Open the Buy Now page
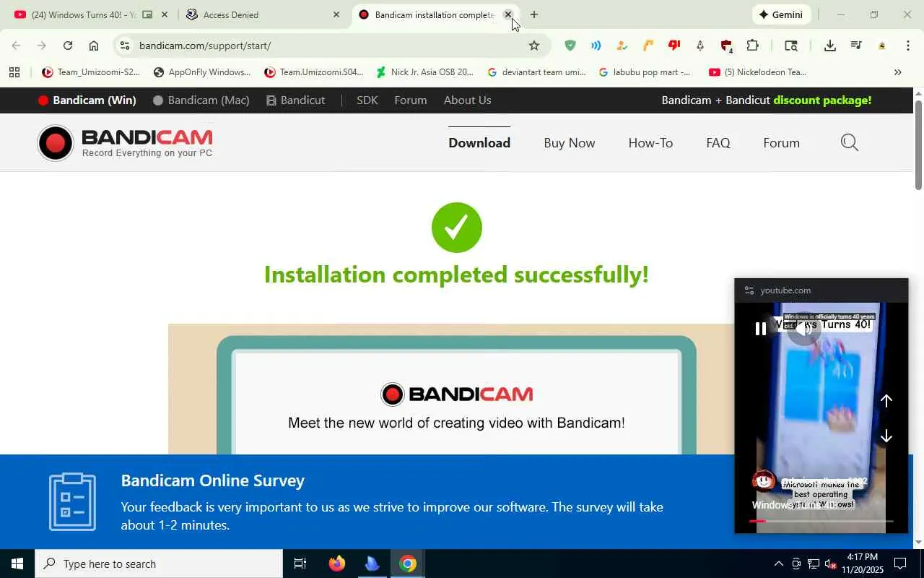Viewport: 924px width, 578px height. click(570, 143)
